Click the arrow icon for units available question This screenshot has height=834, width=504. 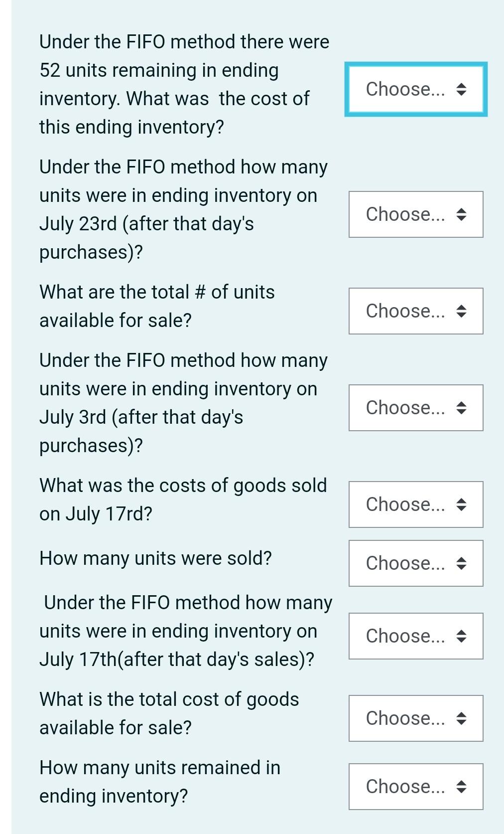[x=461, y=312]
